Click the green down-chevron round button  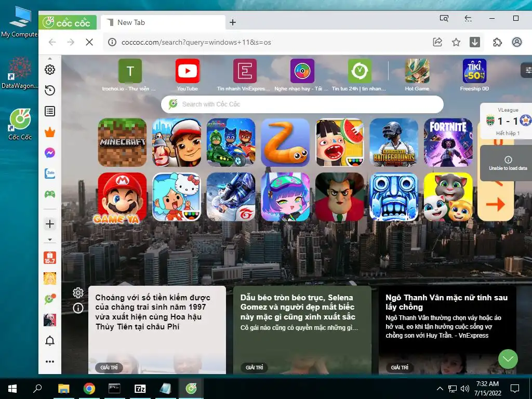pos(508,359)
